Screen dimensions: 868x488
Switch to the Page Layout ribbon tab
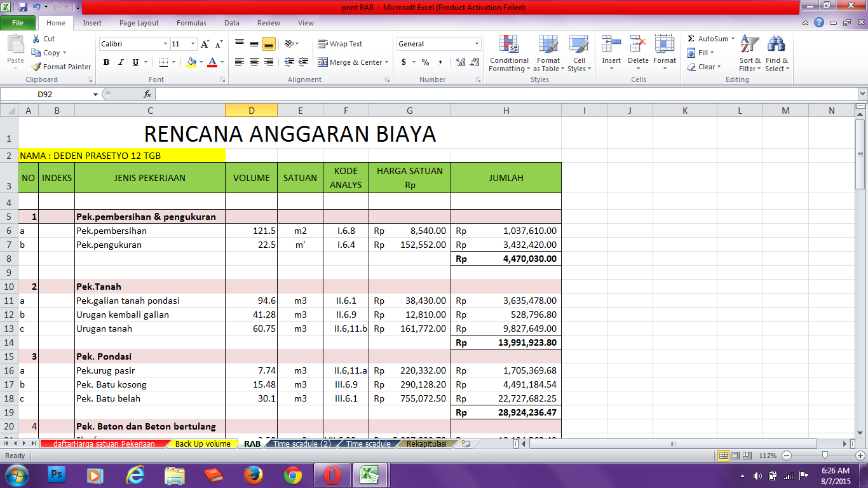139,23
